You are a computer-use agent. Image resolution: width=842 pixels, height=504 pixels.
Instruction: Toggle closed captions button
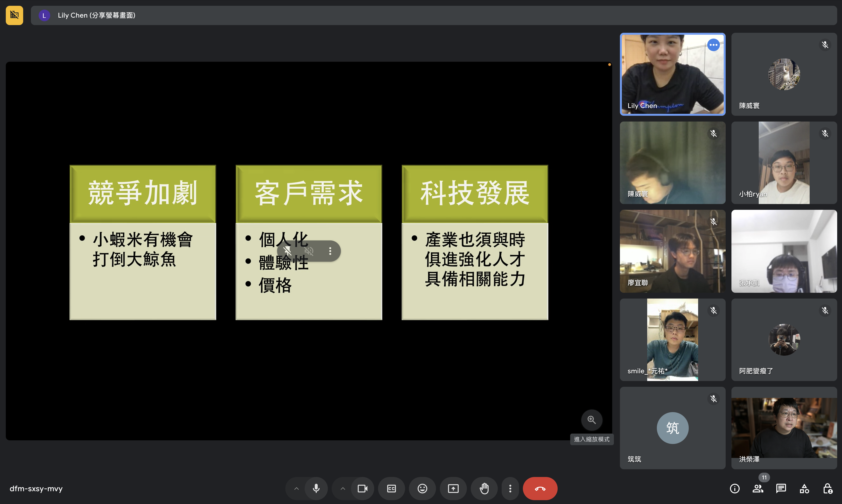tap(391, 488)
